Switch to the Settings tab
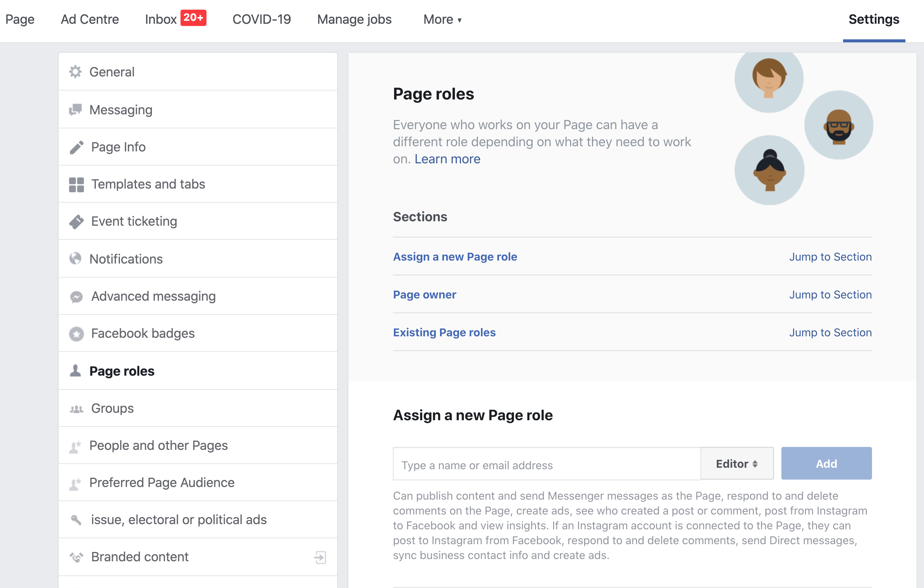 click(x=874, y=19)
